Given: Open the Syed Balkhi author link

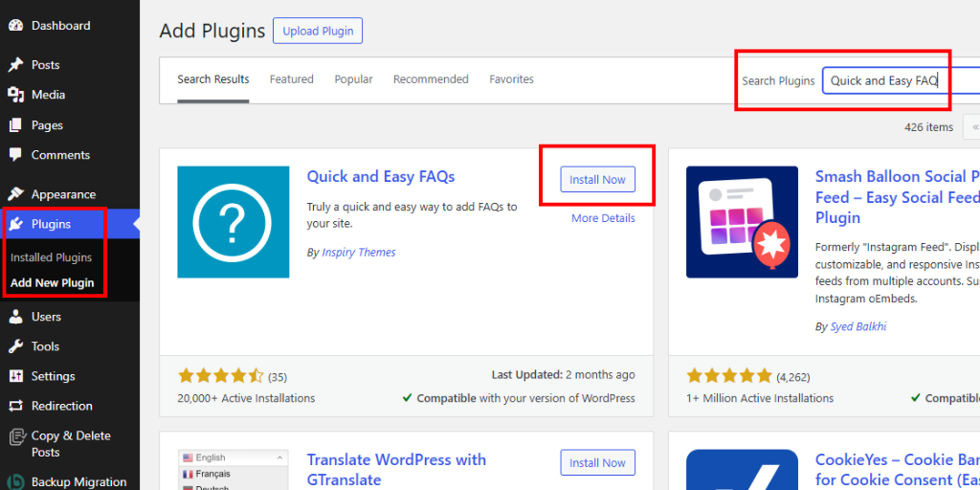Looking at the screenshot, I should point(858,327).
